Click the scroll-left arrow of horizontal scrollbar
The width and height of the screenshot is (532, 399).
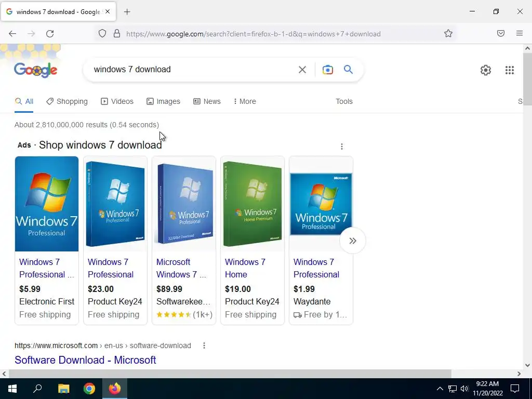pos(4,374)
